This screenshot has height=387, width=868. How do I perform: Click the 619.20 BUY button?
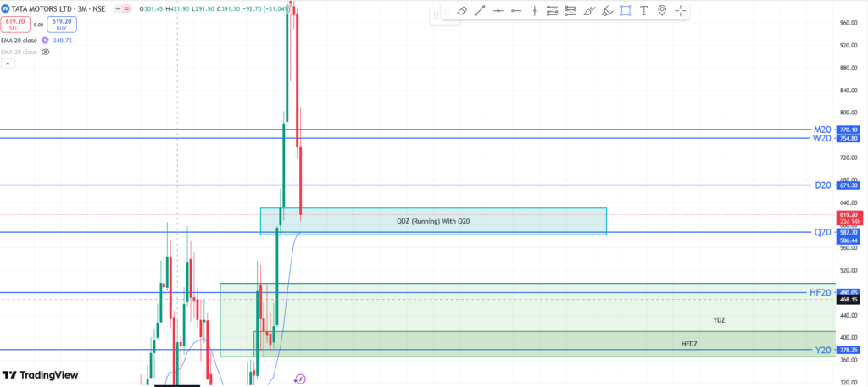62,25
